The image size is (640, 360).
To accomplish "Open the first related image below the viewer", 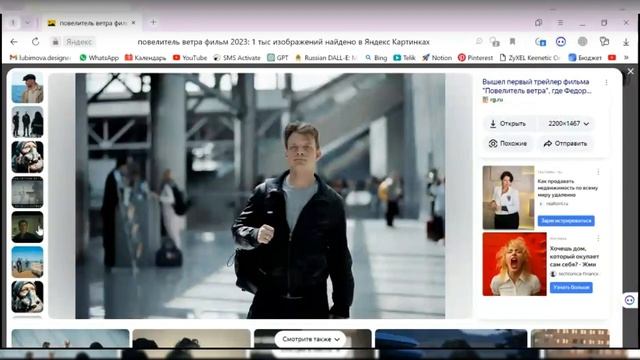I will [70, 339].
